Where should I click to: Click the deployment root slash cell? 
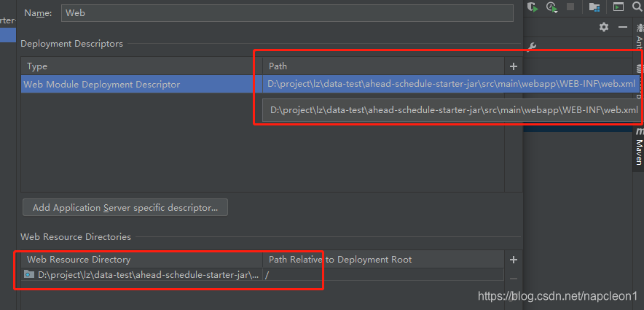pyautogui.click(x=383, y=275)
